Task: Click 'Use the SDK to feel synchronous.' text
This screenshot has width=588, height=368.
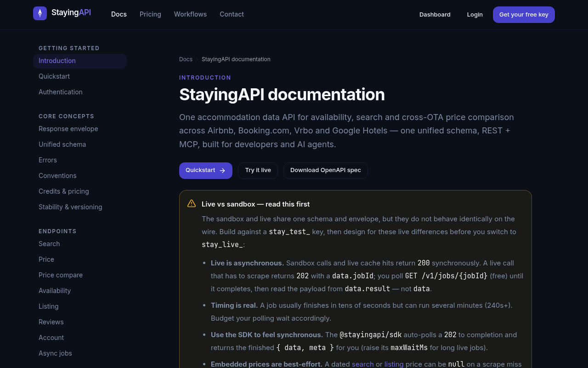Action: tap(267, 335)
